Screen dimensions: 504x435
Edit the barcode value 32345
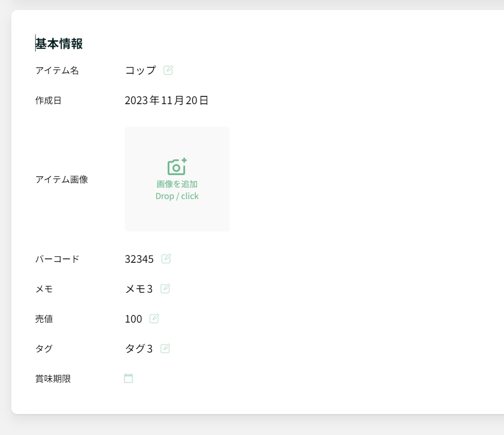tap(166, 258)
